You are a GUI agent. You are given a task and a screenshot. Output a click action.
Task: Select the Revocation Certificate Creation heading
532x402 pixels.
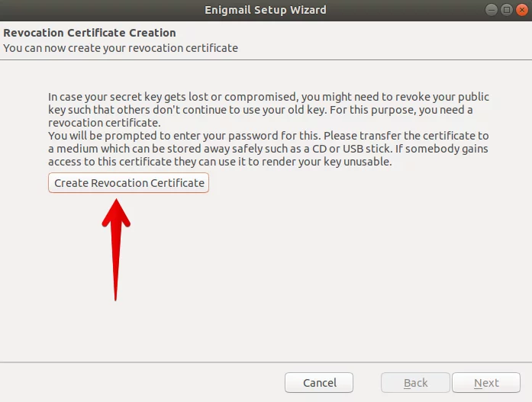(x=89, y=33)
